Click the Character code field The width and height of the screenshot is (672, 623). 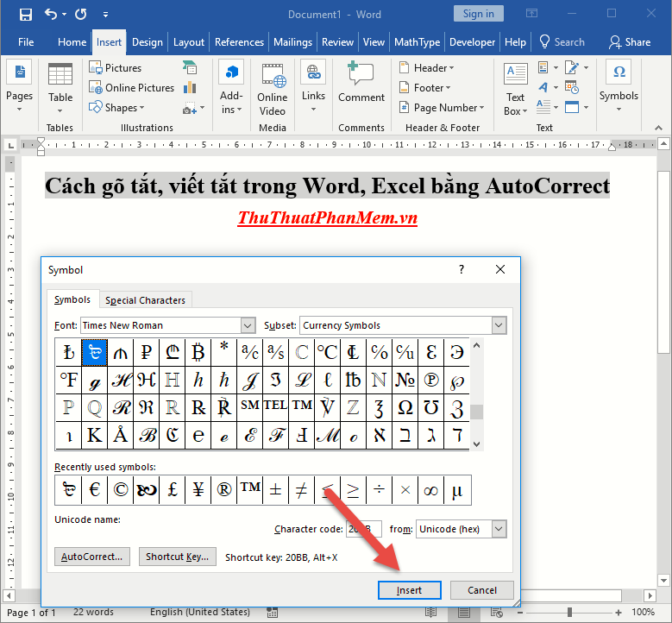363,529
